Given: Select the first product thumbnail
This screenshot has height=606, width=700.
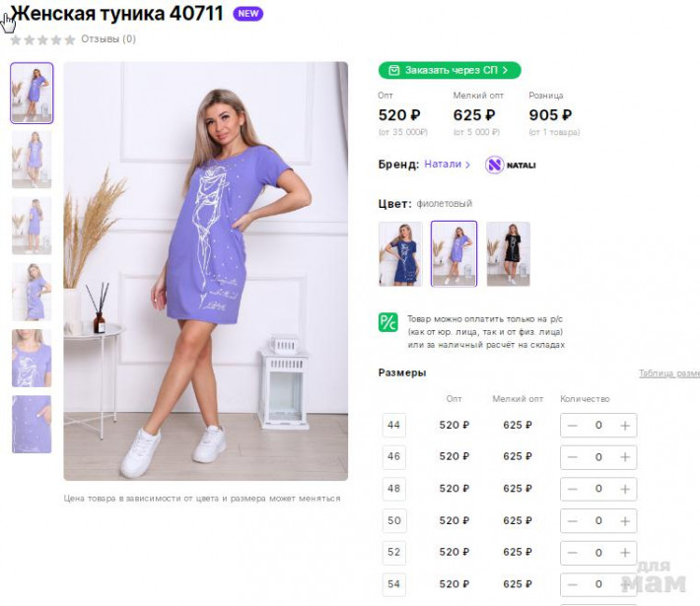Looking at the screenshot, I should (x=32, y=93).
